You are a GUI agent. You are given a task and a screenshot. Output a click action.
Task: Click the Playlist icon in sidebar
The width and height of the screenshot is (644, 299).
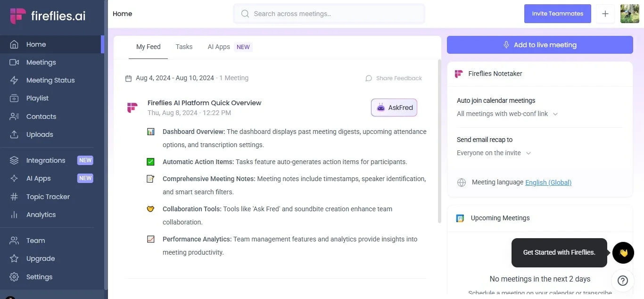tap(14, 98)
